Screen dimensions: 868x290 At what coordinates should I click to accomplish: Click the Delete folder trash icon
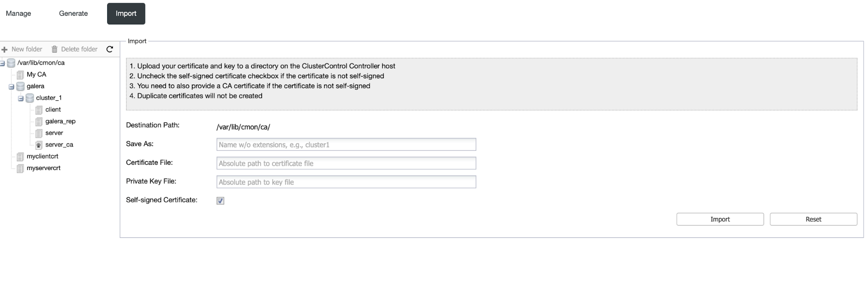(x=54, y=49)
